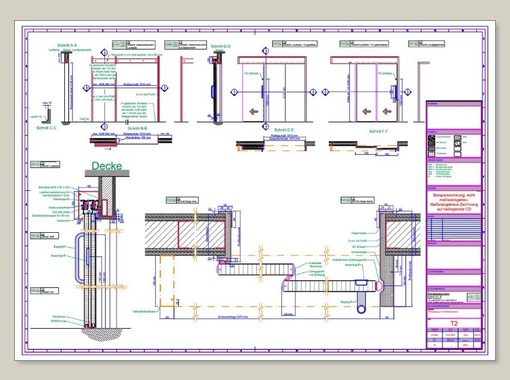
Task: Select the left arrow in Schnitt E-E elevation
Action: click(x=254, y=111)
